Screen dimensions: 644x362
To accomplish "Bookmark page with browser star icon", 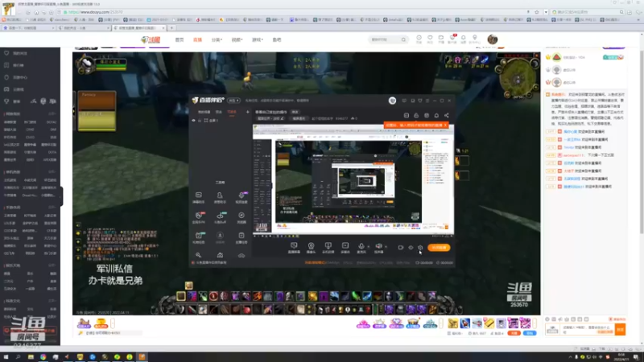I will coord(536,12).
